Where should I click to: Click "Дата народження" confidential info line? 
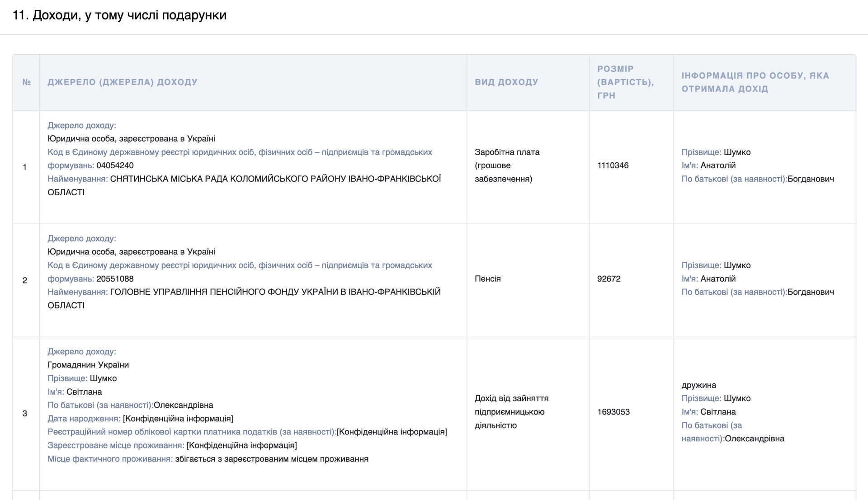point(141,419)
